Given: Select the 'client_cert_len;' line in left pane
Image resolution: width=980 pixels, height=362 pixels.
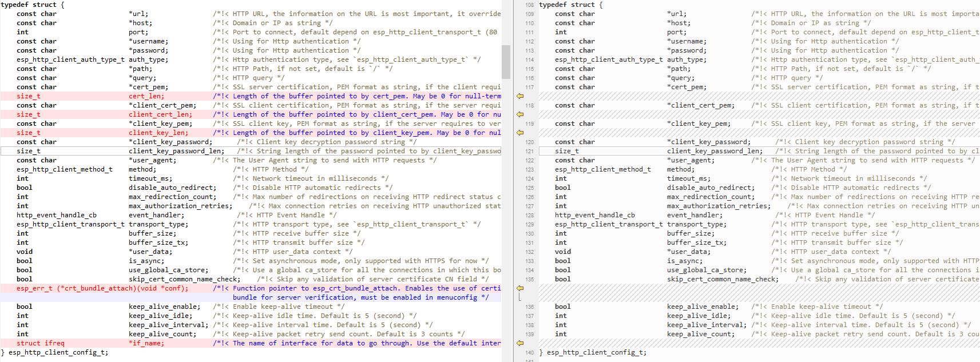Looking at the screenshot, I should (x=251, y=114).
